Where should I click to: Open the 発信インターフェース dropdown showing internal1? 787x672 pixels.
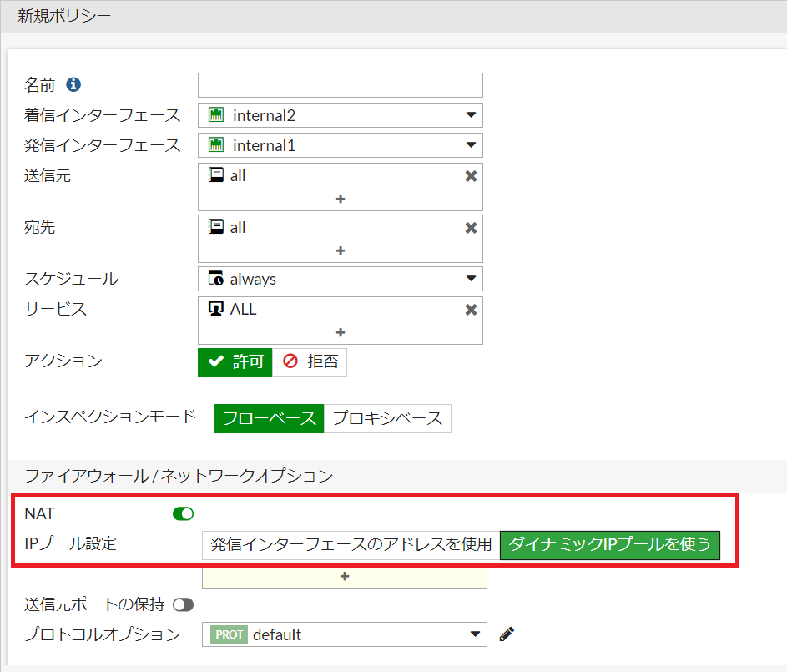(x=341, y=145)
